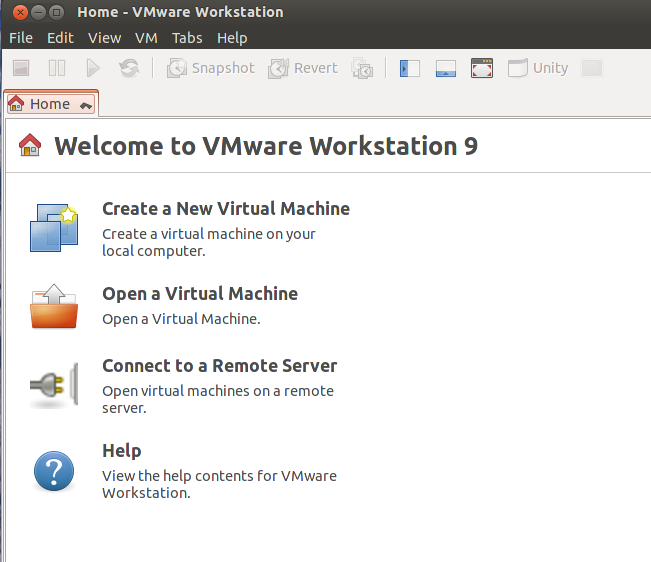The image size is (651, 562).
Task: Minimize the VMware Workstation window
Action: click(39, 12)
